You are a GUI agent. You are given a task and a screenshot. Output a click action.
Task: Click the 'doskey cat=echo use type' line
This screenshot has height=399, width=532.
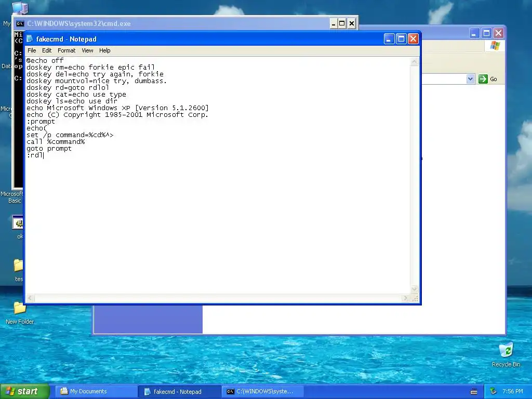[x=76, y=95]
